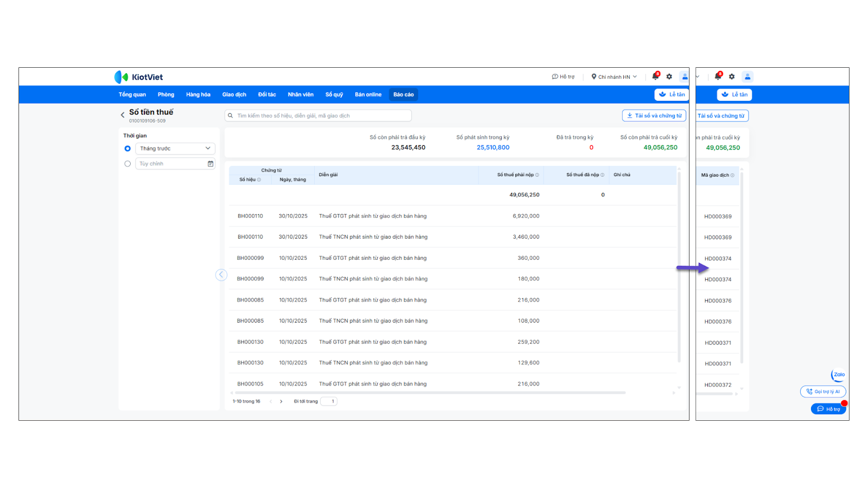868x488 pixels.
Task: Click document number BH000105
Action: pos(250,384)
